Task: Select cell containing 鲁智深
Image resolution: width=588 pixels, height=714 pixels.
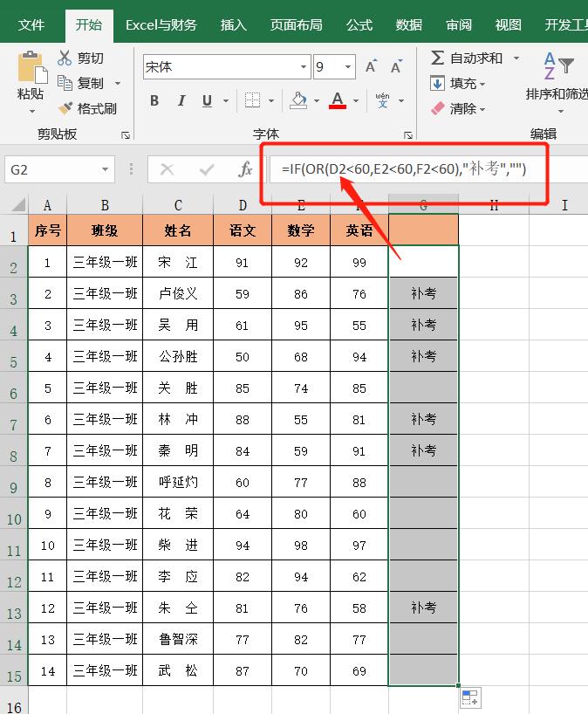Action: click(x=178, y=639)
